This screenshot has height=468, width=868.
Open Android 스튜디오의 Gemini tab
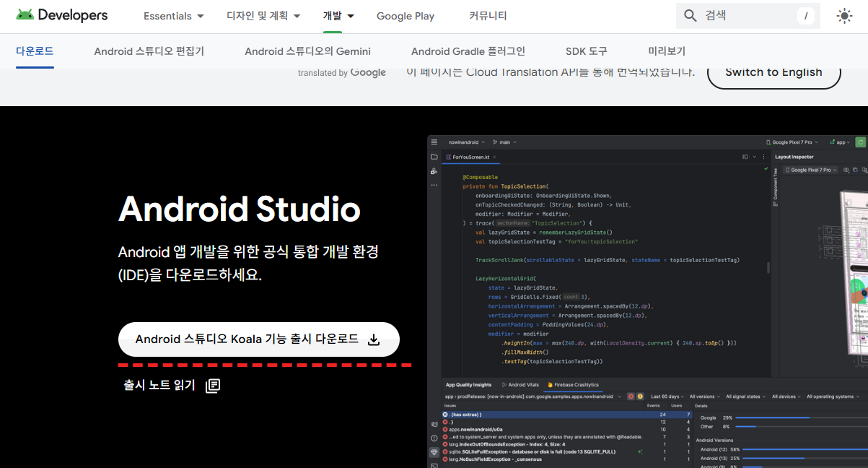(x=308, y=51)
